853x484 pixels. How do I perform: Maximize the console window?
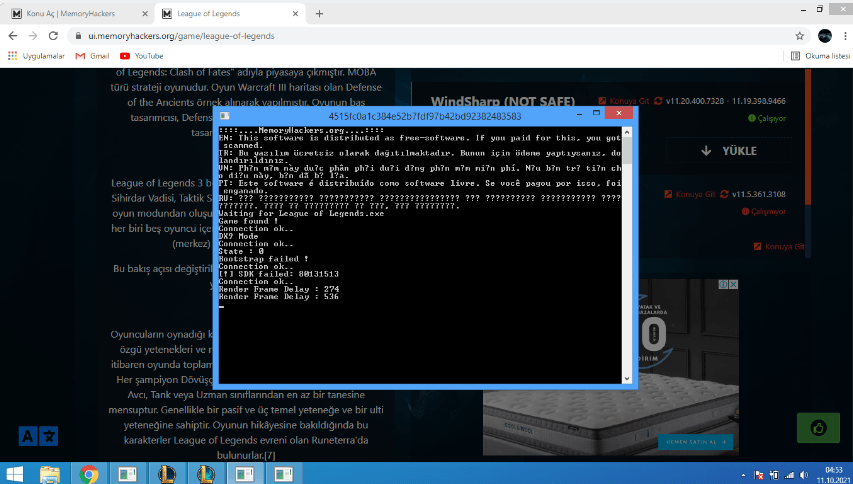click(596, 113)
